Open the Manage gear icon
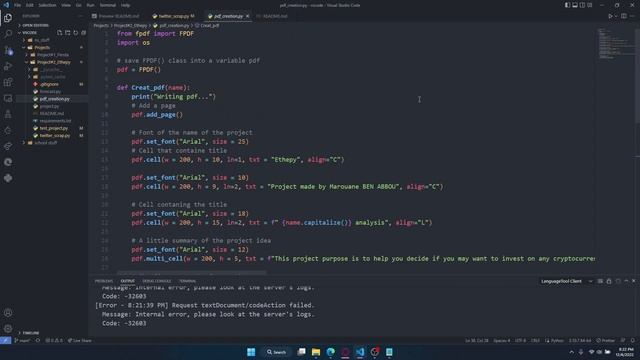This screenshot has width=640, height=360. [x=8, y=329]
